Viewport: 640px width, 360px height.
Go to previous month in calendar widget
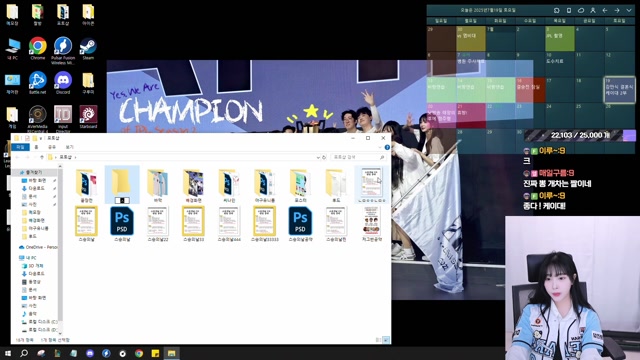click(605, 10)
